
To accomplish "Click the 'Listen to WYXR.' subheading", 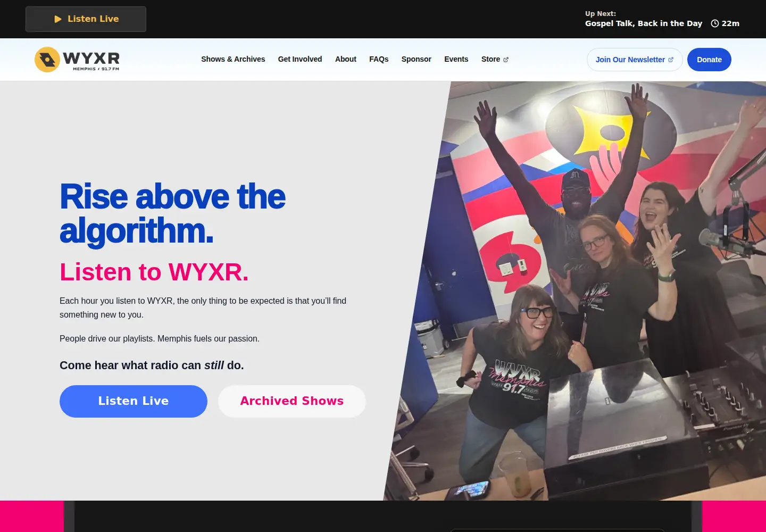I will click(154, 272).
